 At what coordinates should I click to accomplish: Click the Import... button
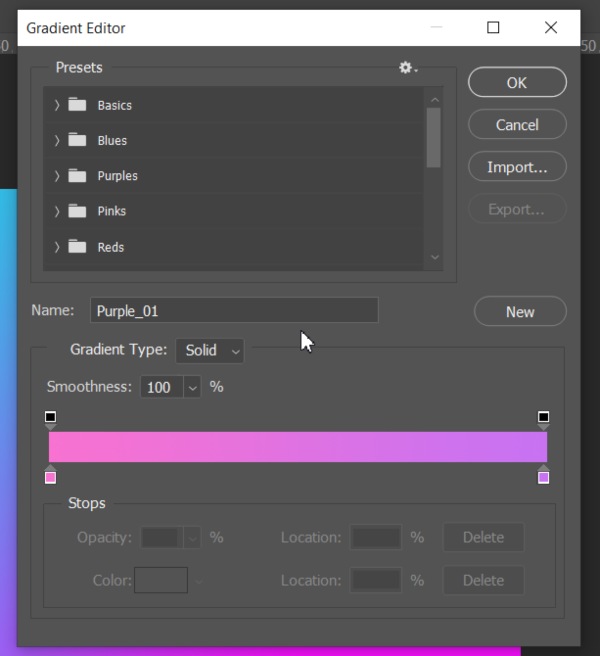coord(517,167)
